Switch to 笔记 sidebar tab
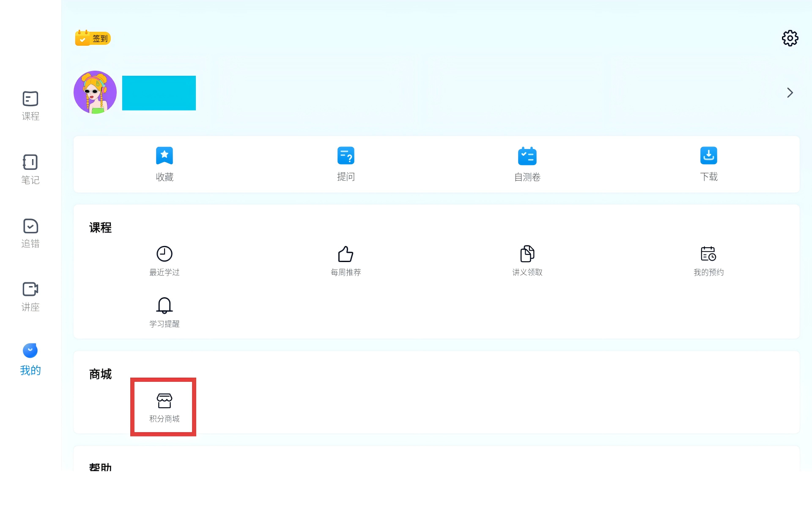 pos(30,169)
